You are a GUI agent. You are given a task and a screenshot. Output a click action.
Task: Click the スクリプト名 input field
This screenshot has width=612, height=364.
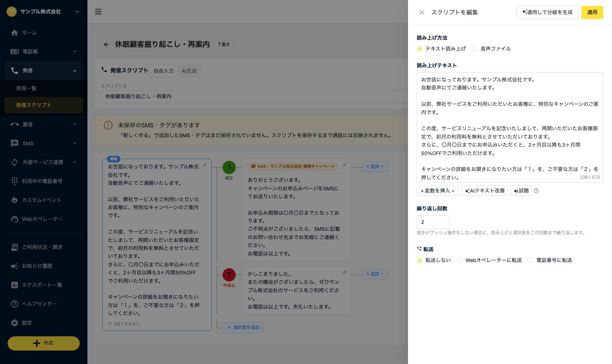click(254, 96)
